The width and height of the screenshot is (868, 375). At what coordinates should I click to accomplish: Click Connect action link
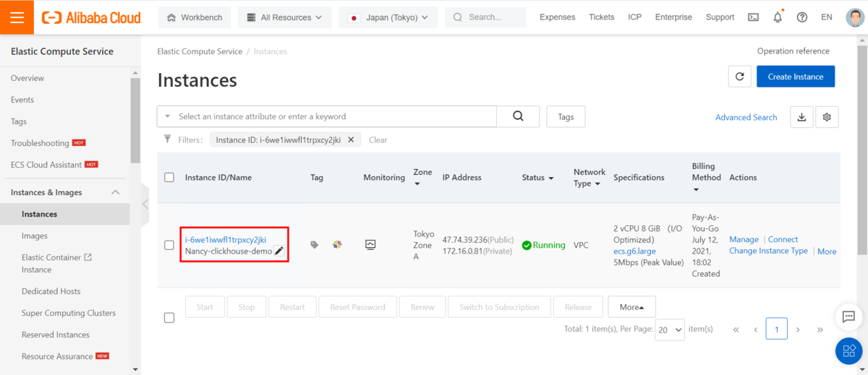(783, 239)
